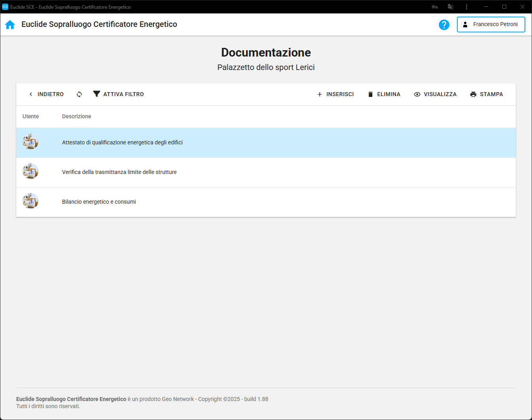The image size is (532, 420).
Task: Open help via the question mark icon
Action: [444, 25]
